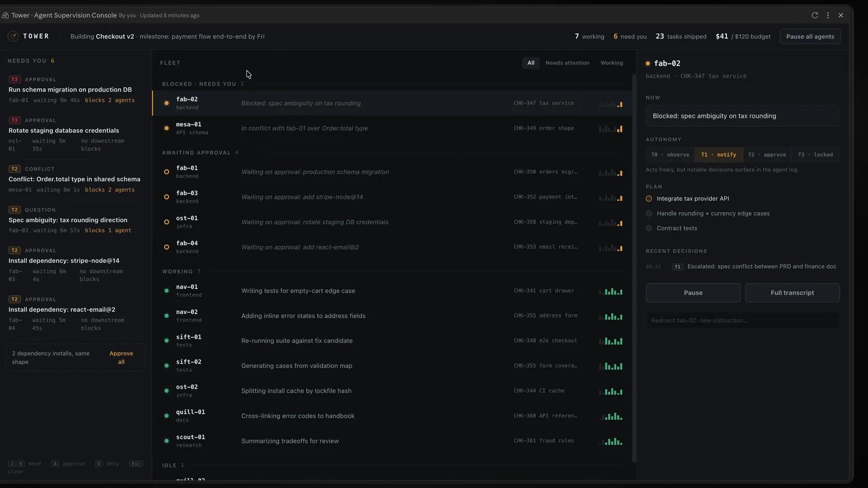Select T1 notify autonomy level
The width and height of the screenshot is (868, 488).
tap(719, 155)
